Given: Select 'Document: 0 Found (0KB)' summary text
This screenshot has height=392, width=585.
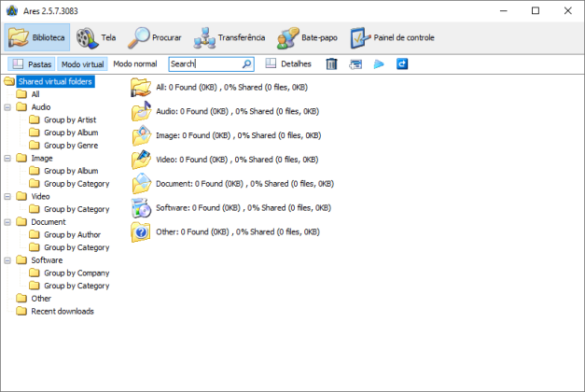Looking at the screenshot, I should pos(244,184).
